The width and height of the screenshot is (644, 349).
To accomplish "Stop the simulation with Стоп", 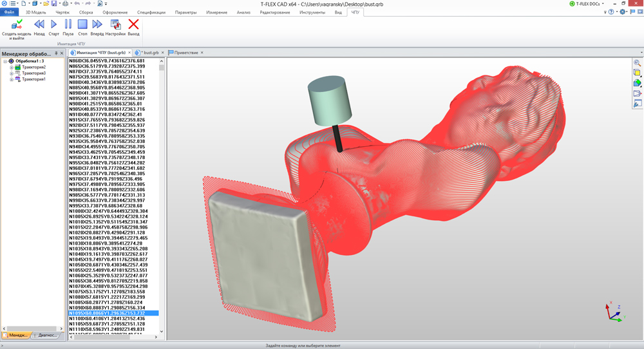I will tap(82, 24).
